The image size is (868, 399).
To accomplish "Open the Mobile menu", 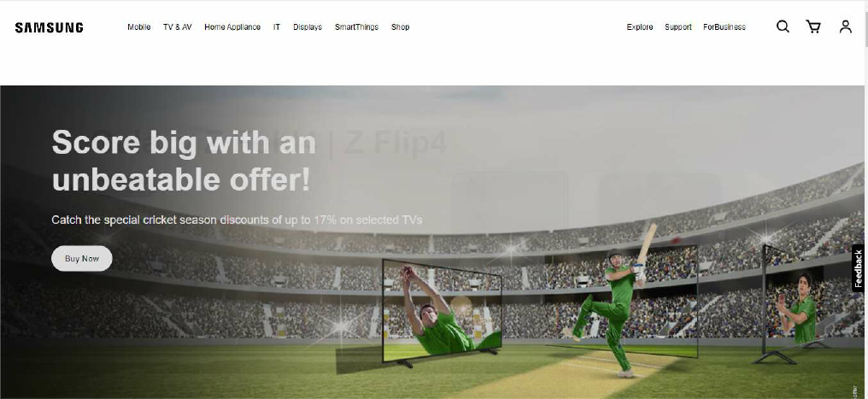I will click(x=139, y=27).
